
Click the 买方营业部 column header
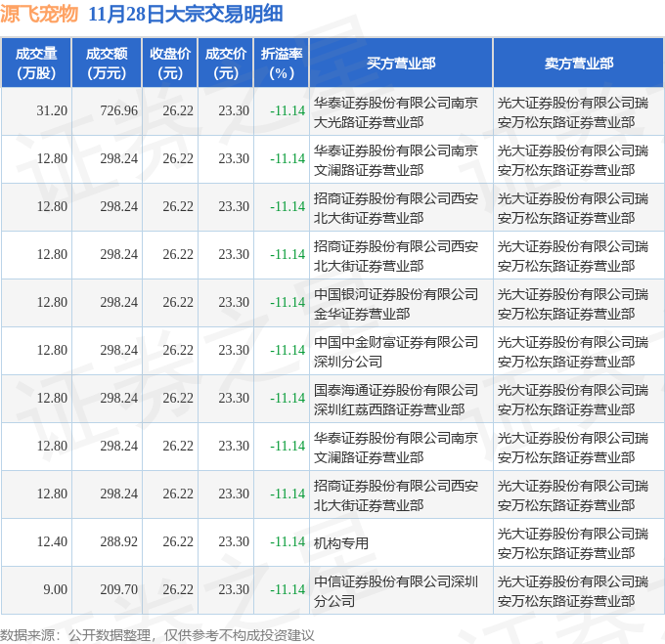401,63
